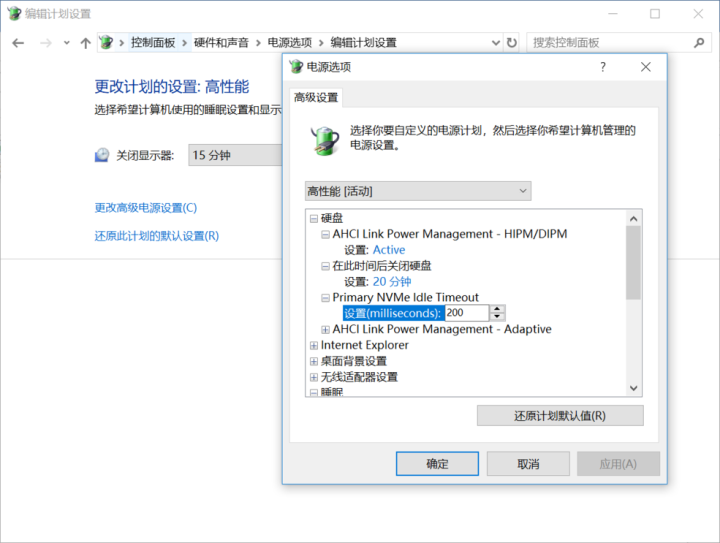
Task: Click the 编辑计划设置 title bar icon
Action: tap(14, 13)
